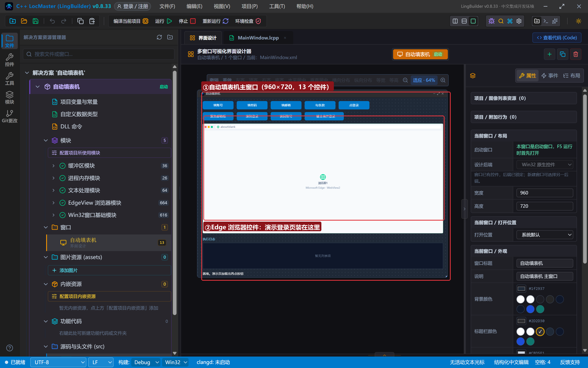Open the Git更改 sidebar panel
The image size is (588, 368).
click(9, 116)
